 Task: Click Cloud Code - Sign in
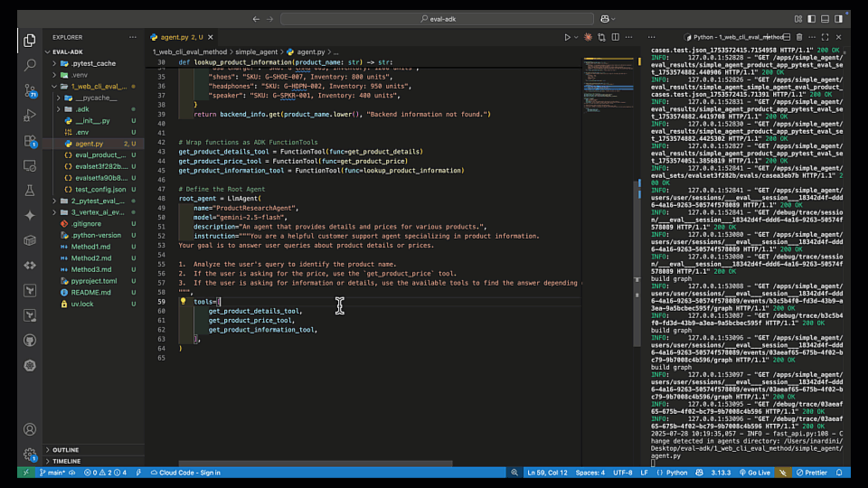(184, 473)
